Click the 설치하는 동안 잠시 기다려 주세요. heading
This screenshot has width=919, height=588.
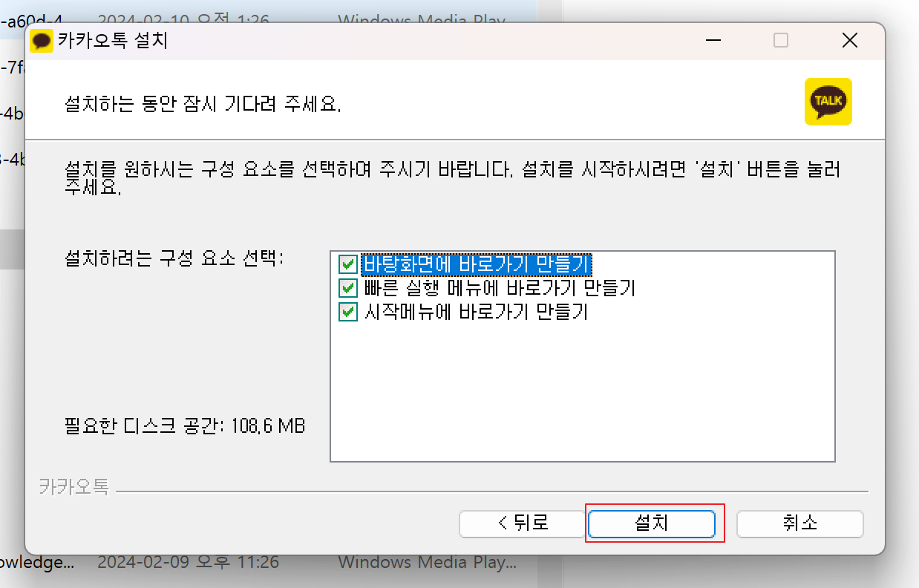[203, 105]
